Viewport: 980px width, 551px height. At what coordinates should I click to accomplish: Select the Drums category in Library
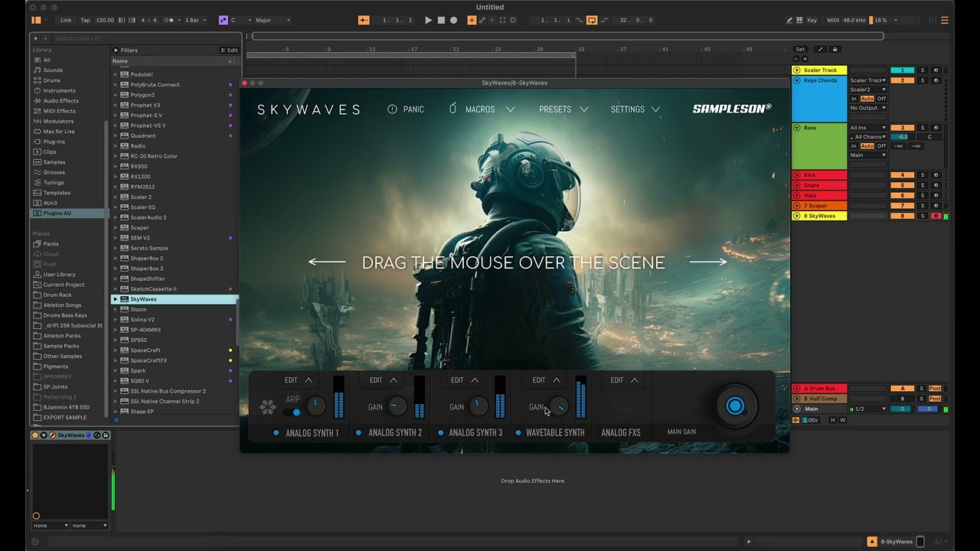51,80
